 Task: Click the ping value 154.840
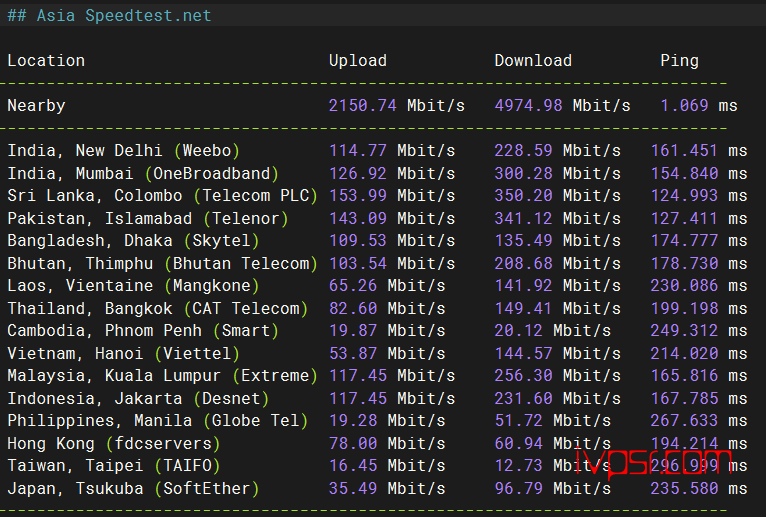(684, 173)
